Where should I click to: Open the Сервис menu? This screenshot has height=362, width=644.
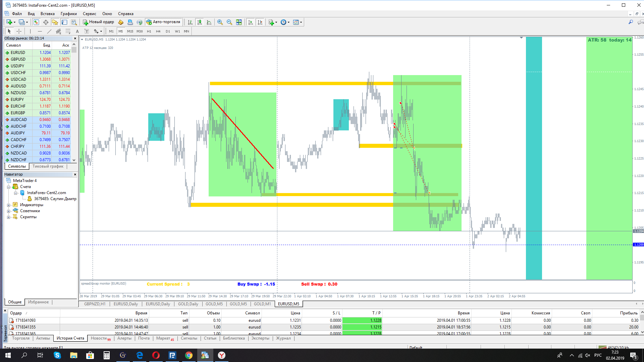[x=89, y=14]
